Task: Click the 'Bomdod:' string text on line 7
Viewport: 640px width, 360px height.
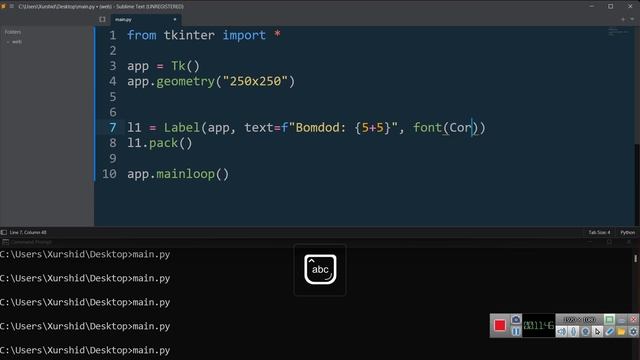Action: tap(321, 128)
